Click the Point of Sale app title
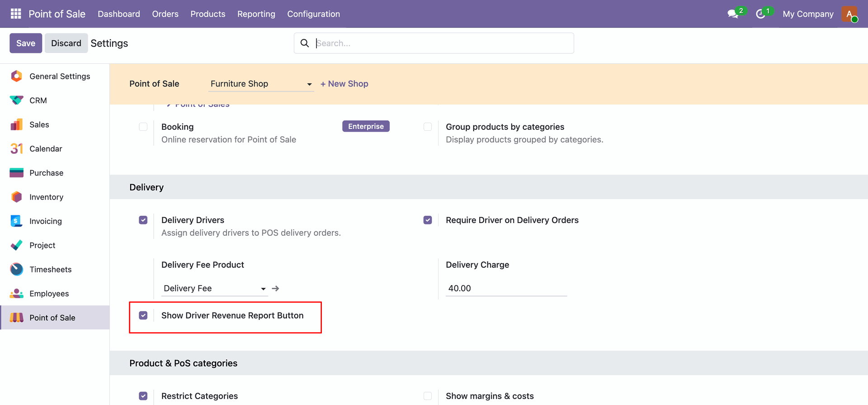 [x=57, y=14]
